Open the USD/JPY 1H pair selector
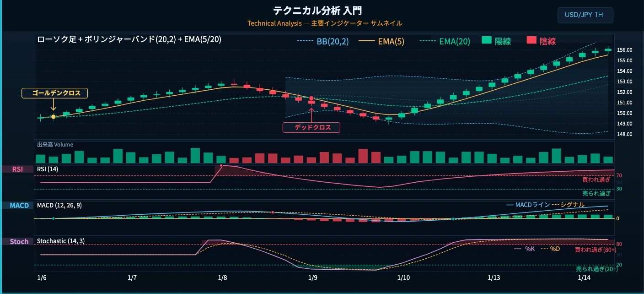 click(585, 15)
